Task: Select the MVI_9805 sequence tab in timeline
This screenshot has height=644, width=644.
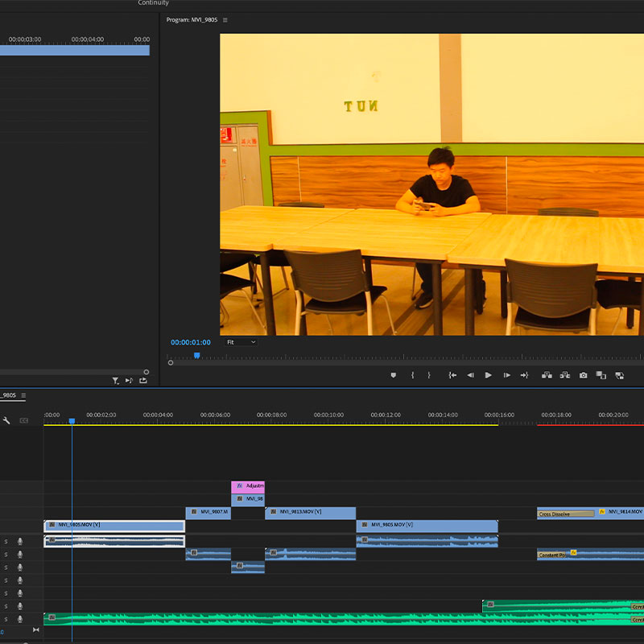Action: 8,395
